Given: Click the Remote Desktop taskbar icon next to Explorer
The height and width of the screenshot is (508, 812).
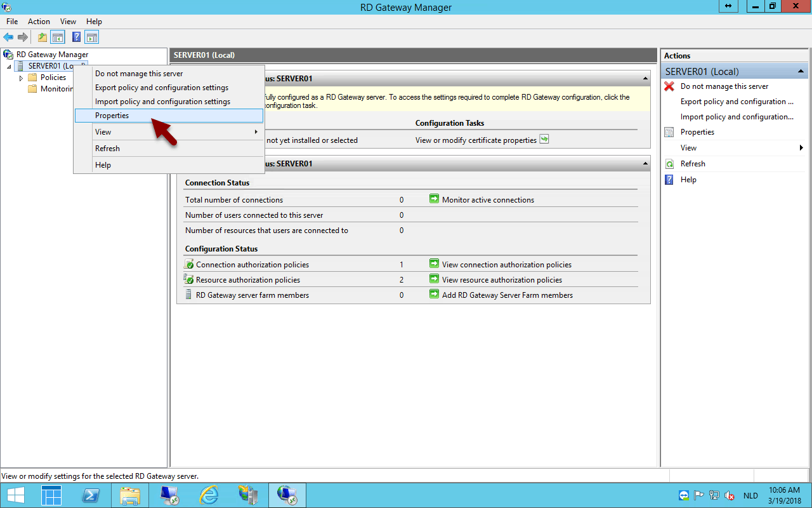Looking at the screenshot, I should pyautogui.click(x=169, y=495).
